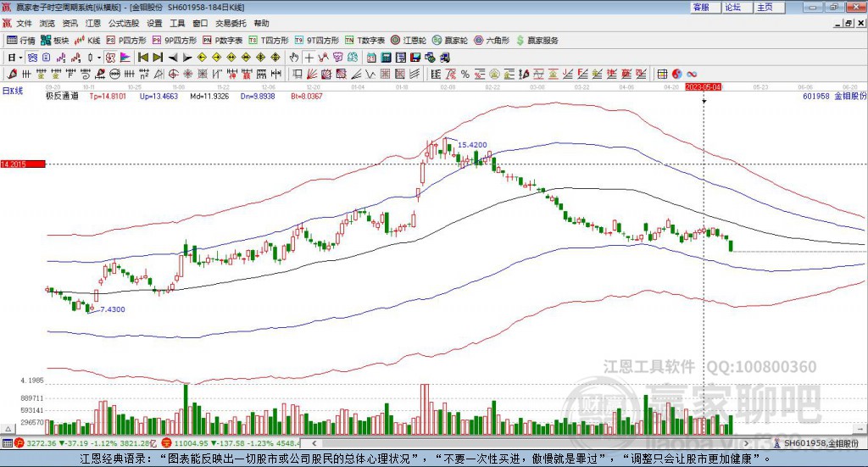Open the 赢家轮 wheel tool
The height and width of the screenshot is (467, 868).
pos(450,41)
